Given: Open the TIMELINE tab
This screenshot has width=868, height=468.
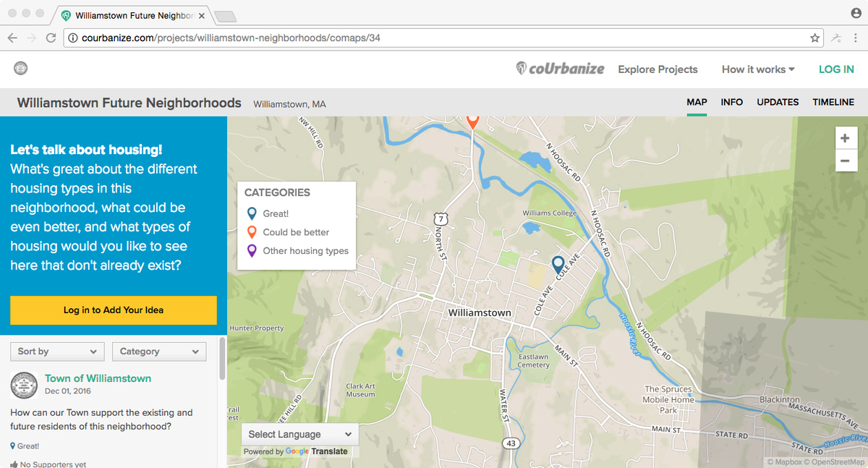Looking at the screenshot, I should pos(833,102).
